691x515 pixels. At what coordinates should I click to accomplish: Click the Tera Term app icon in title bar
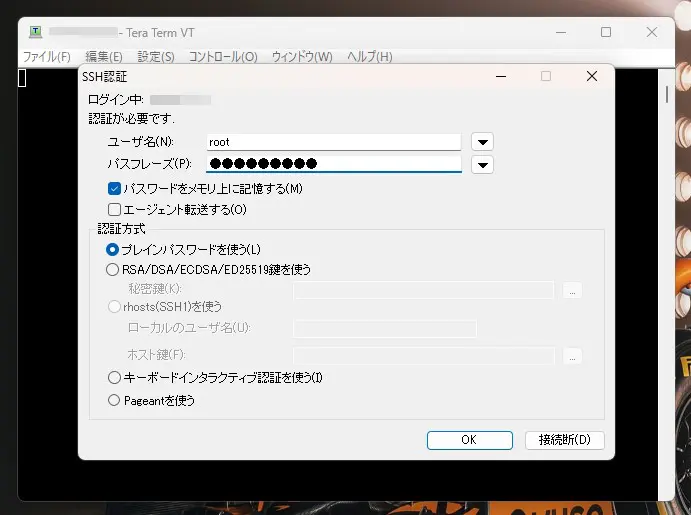point(36,33)
